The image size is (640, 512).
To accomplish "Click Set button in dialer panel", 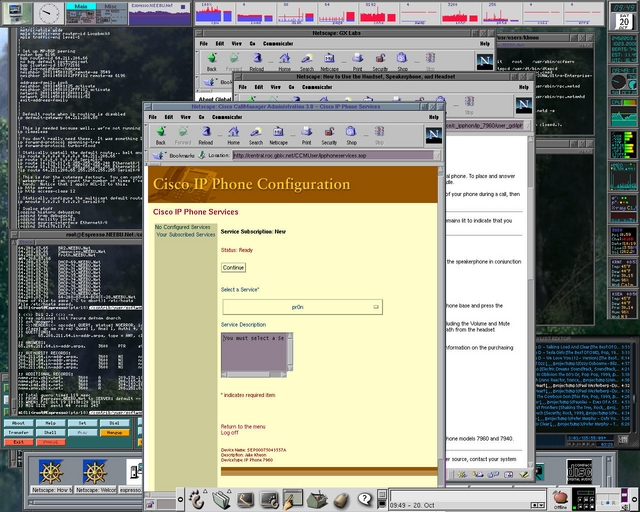I will pos(82,423).
